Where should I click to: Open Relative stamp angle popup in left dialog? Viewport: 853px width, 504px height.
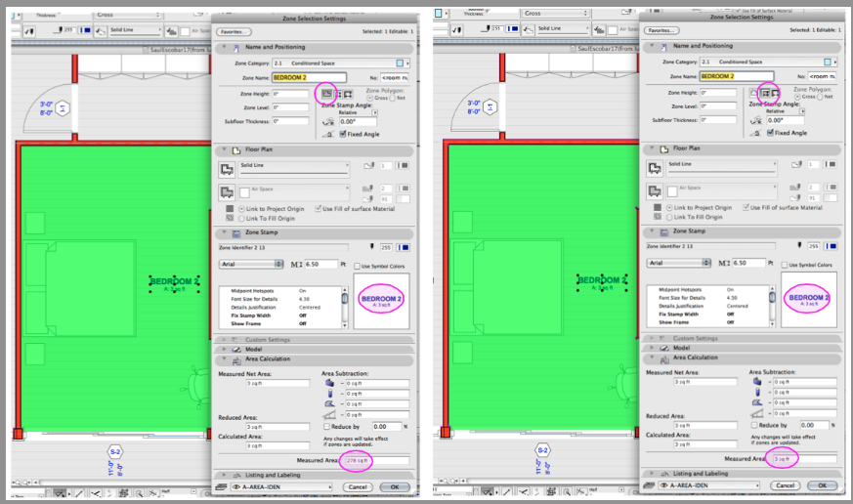374,112
